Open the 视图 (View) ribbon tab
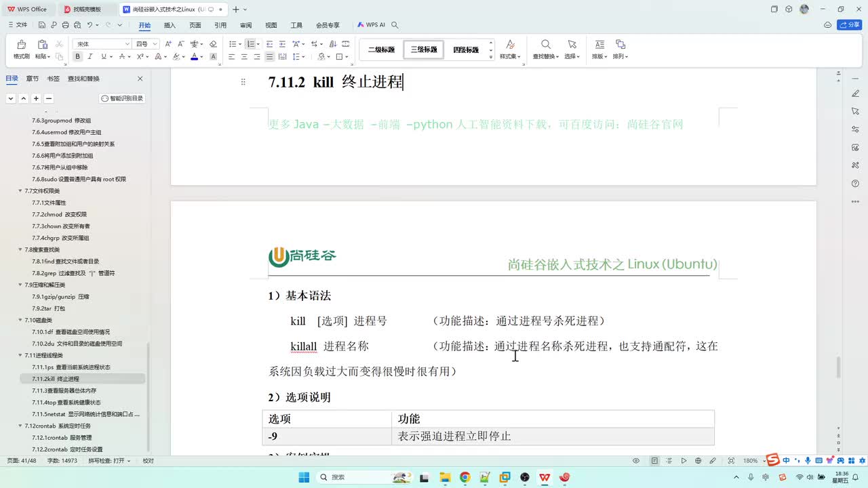This screenshot has height=488, width=868. point(271,25)
